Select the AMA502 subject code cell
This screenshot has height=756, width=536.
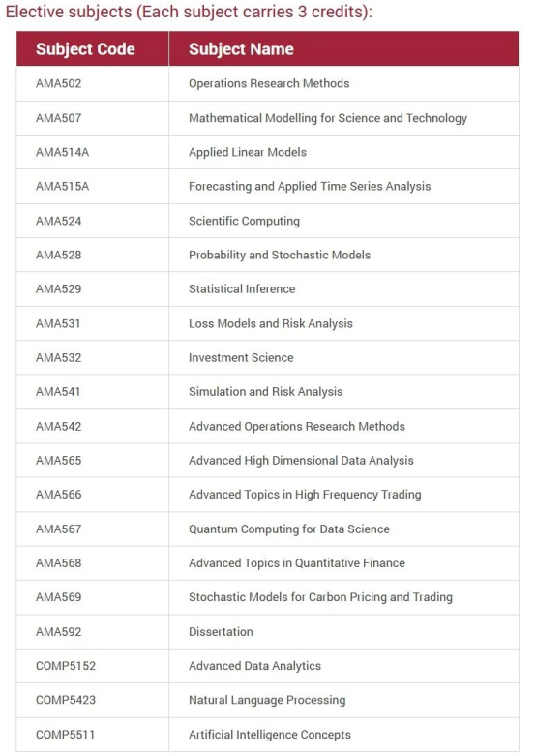coord(58,83)
